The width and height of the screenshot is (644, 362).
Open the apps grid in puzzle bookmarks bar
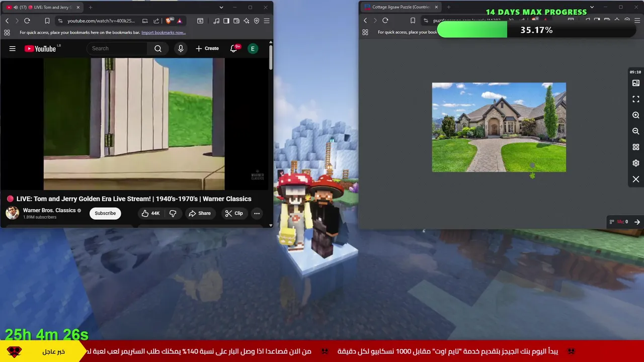point(365,32)
